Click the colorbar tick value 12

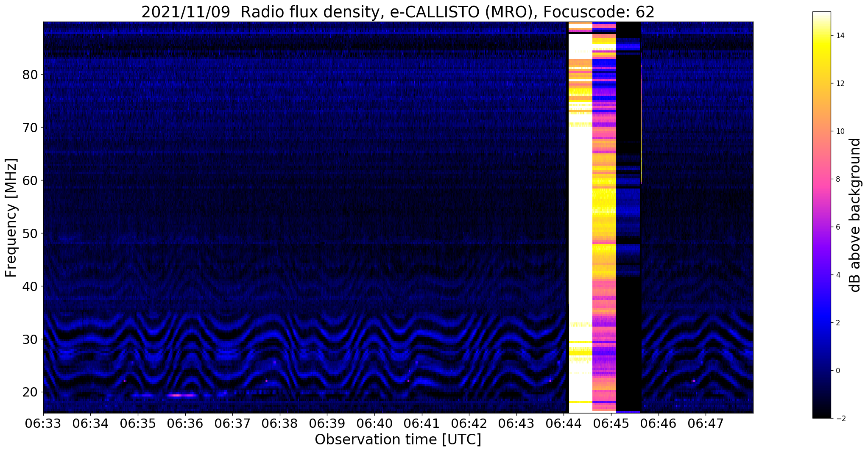[x=840, y=83]
